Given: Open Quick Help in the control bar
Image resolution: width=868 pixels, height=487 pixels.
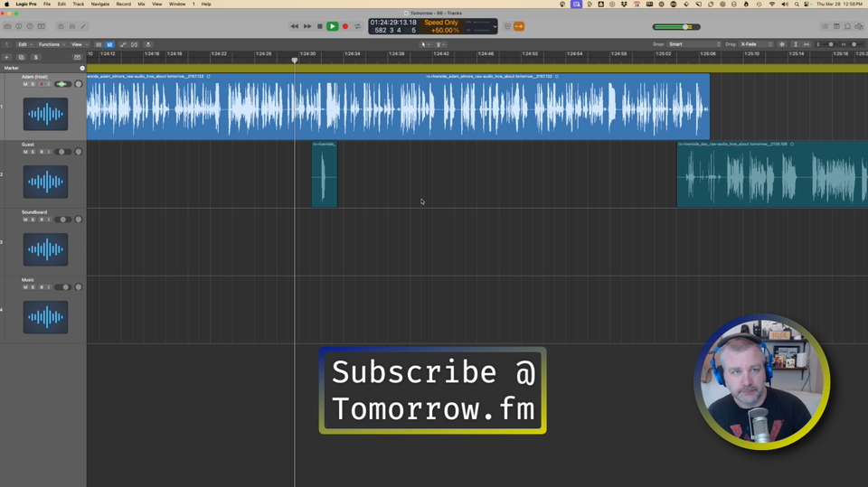Looking at the screenshot, I should [x=30, y=26].
